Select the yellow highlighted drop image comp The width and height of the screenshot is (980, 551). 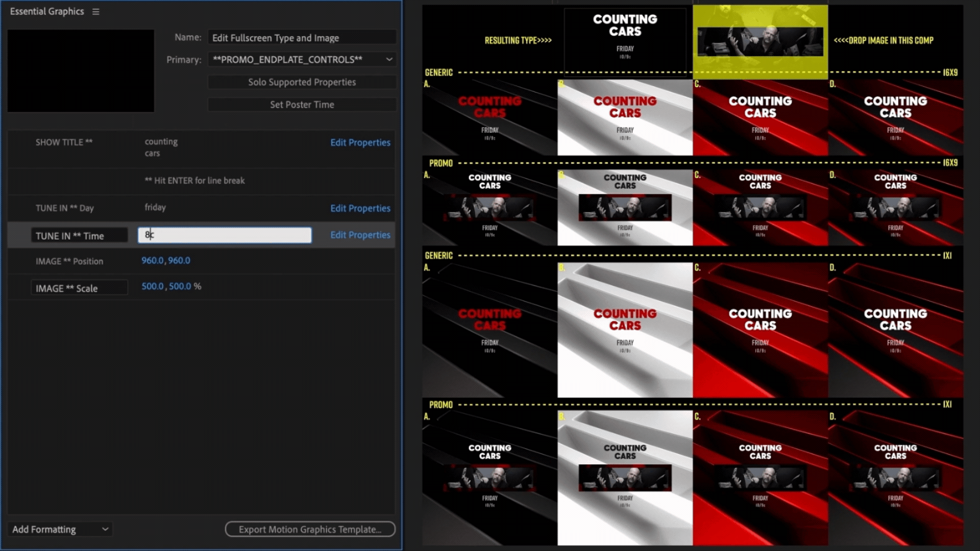(x=760, y=42)
